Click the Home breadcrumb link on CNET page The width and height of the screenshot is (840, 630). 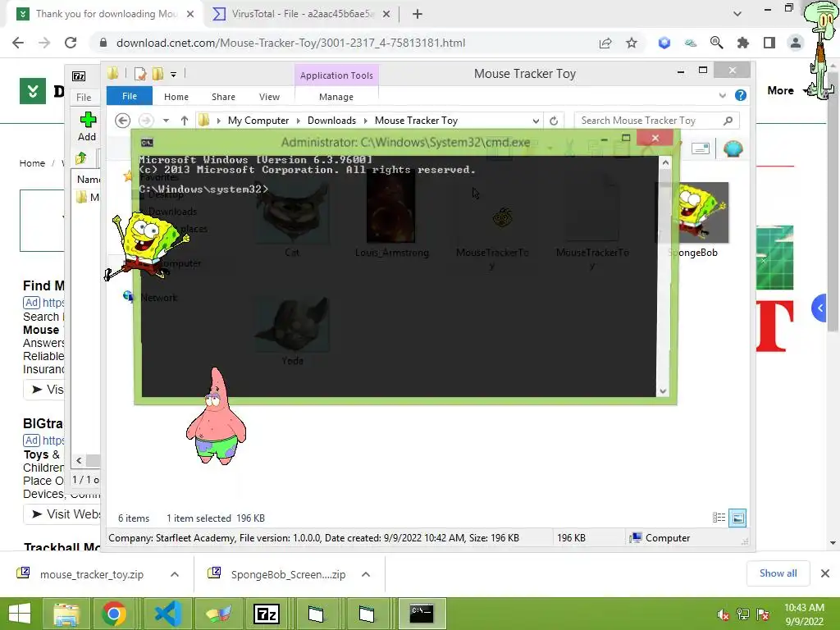32,163
